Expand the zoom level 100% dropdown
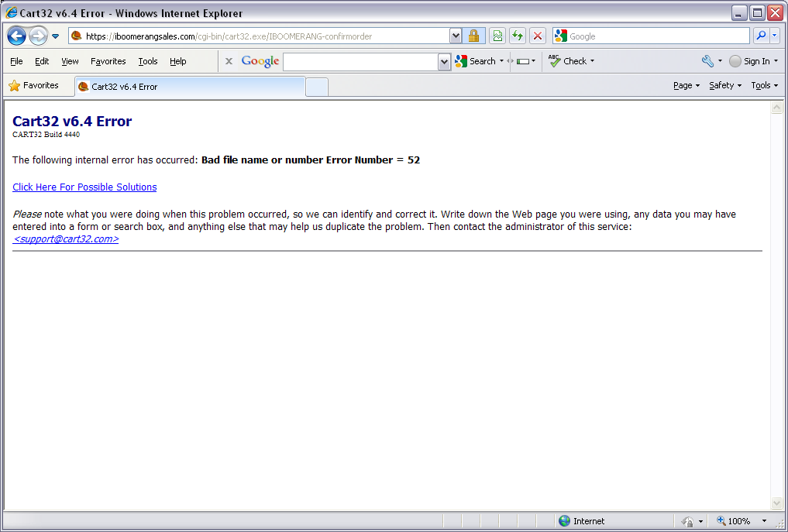This screenshot has width=788, height=532. pos(765,521)
